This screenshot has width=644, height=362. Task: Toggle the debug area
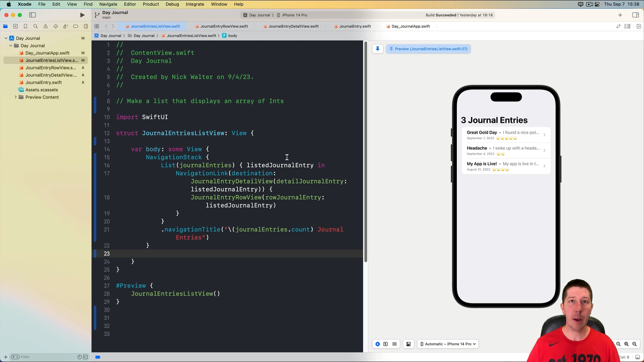(x=638, y=357)
